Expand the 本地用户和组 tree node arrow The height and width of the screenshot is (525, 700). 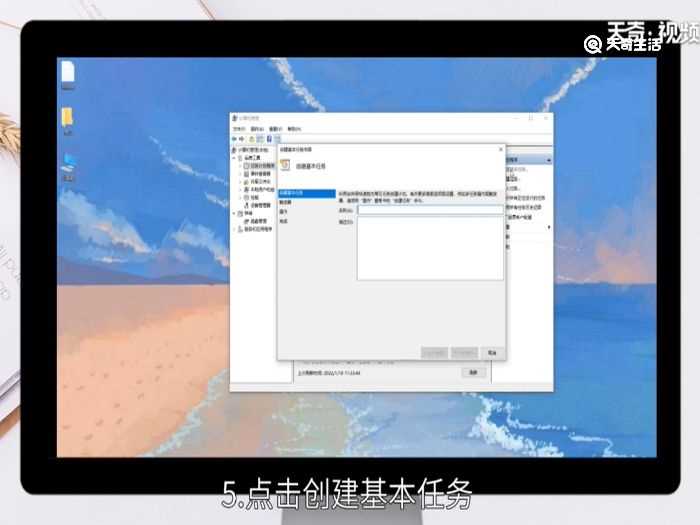[240, 190]
